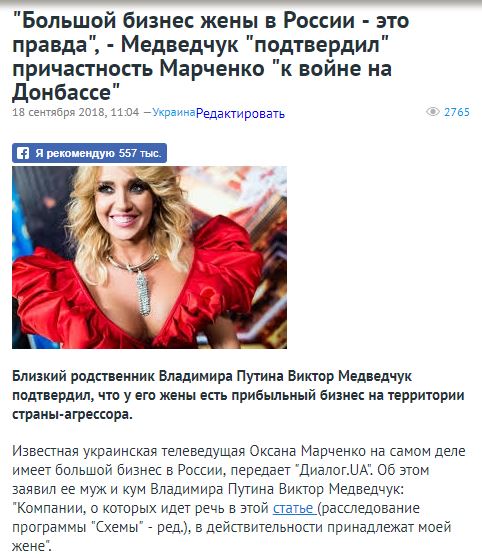Click the word "Схемы" in the body text
This screenshot has width=482, height=558.
[x=117, y=527]
